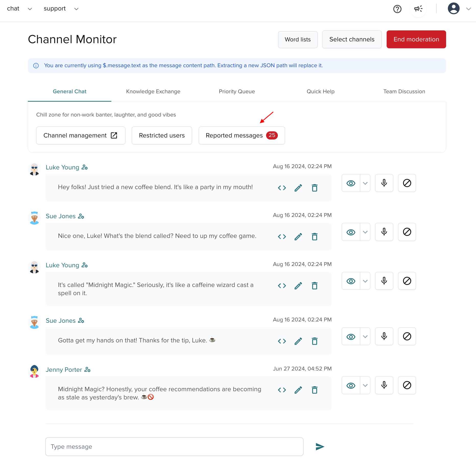
Task: Block Sue Jones's thanks message
Action: [x=407, y=336]
